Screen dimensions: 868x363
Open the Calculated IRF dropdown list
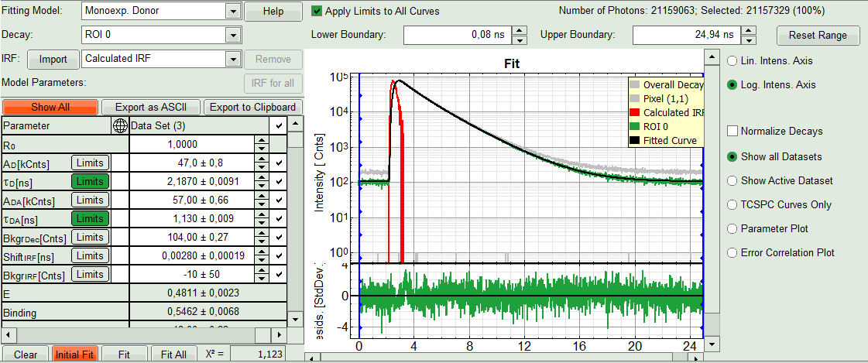tap(232, 59)
